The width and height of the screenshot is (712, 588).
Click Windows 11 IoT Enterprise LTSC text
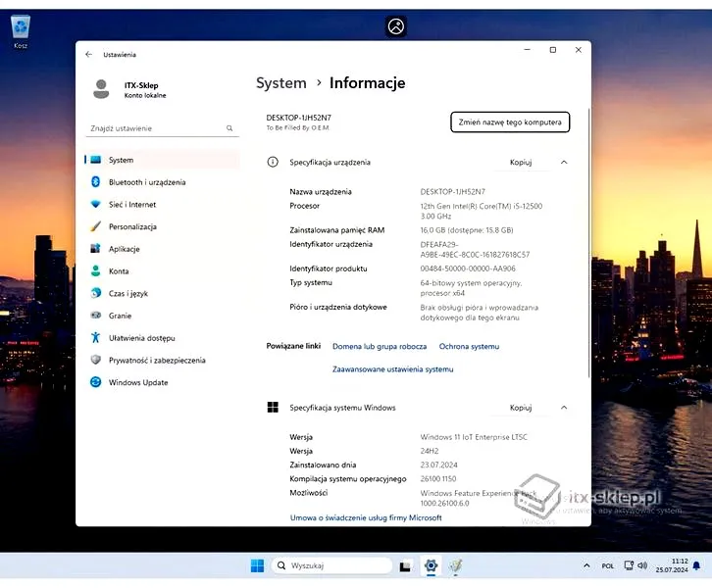tap(474, 437)
